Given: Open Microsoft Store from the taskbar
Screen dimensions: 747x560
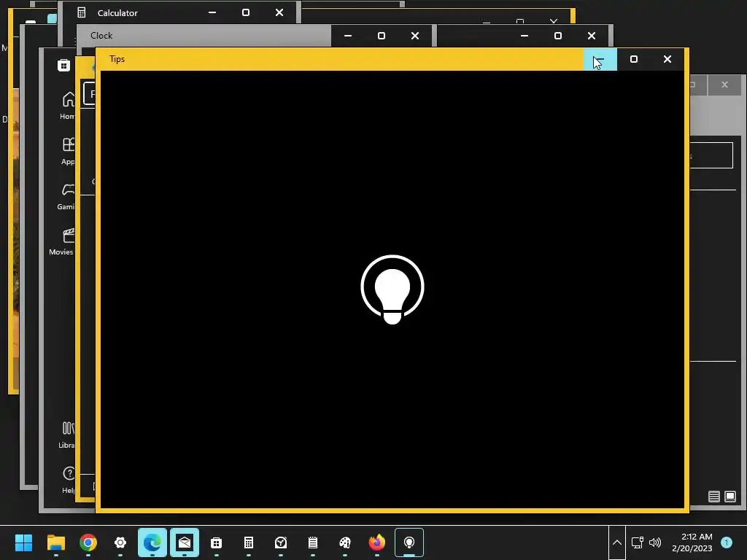Looking at the screenshot, I should point(216,542).
